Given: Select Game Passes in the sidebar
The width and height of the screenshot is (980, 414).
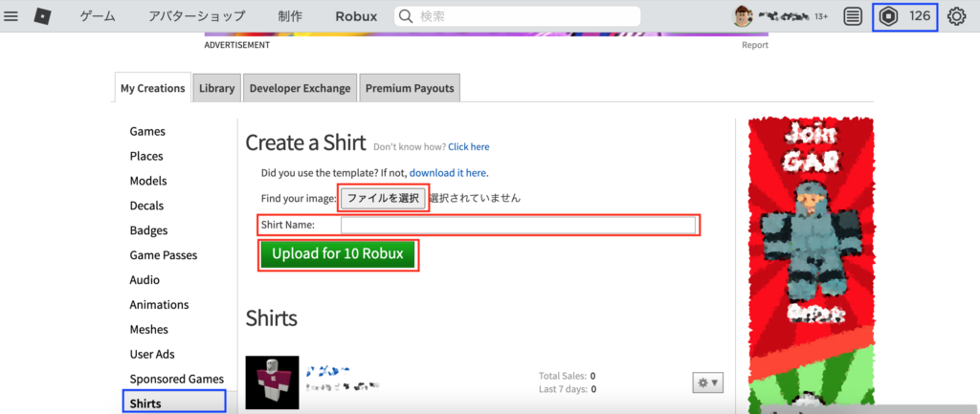Looking at the screenshot, I should point(163,254).
